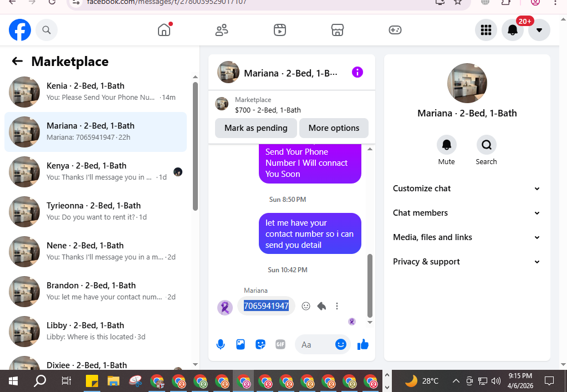Open Tyrieonna 2-Bed, 1-Bath conversation
Screen dimensions: 567x392
click(95, 212)
